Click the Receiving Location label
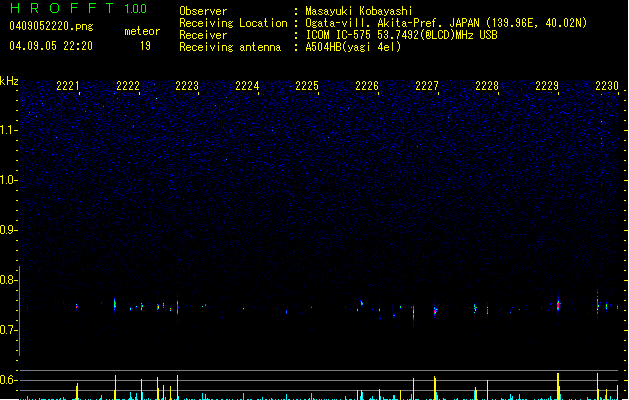Image resolution: width=629 pixels, height=400 pixels. click(233, 23)
